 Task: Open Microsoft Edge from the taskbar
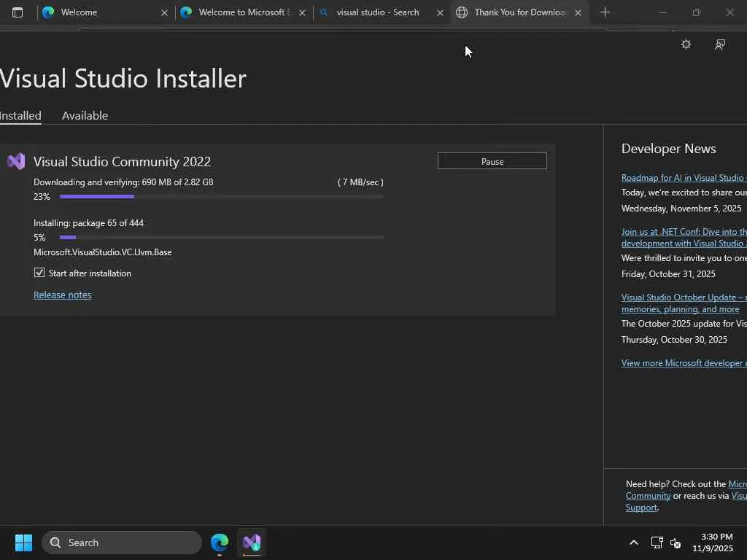click(x=220, y=542)
